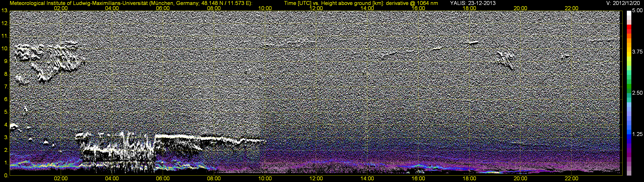
Task: Click the 1. km height axis label
Action: click(x=6, y=163)
